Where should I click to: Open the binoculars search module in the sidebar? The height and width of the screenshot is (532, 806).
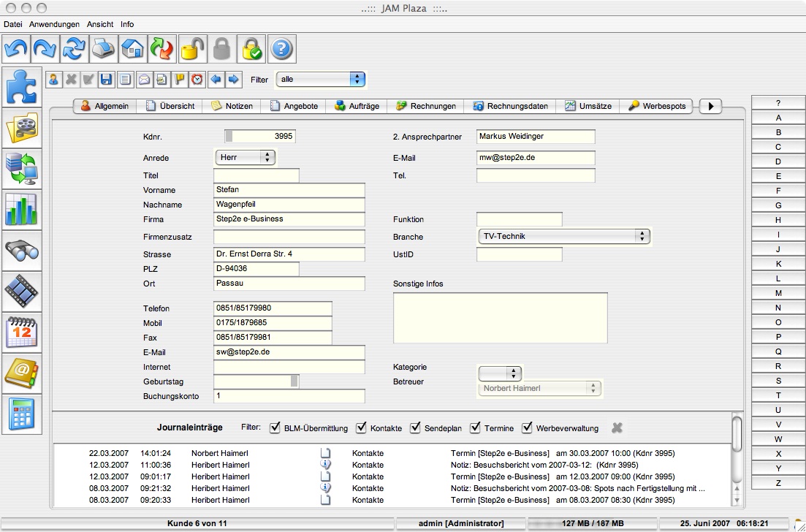coord(21,251)
